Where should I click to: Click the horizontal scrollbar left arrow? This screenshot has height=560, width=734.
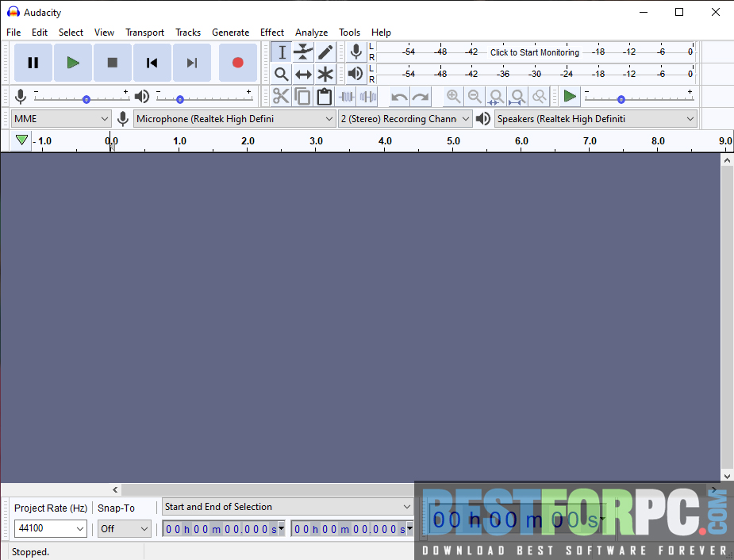click(x=115, y=489)
